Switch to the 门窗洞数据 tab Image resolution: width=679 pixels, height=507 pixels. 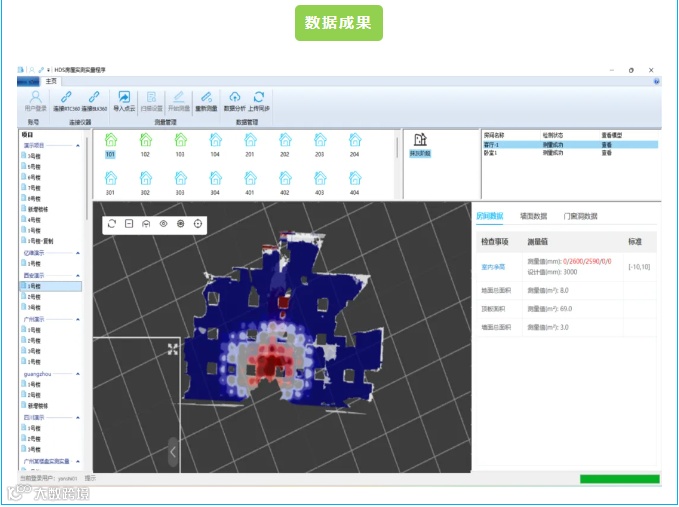[x=580, y=216]
